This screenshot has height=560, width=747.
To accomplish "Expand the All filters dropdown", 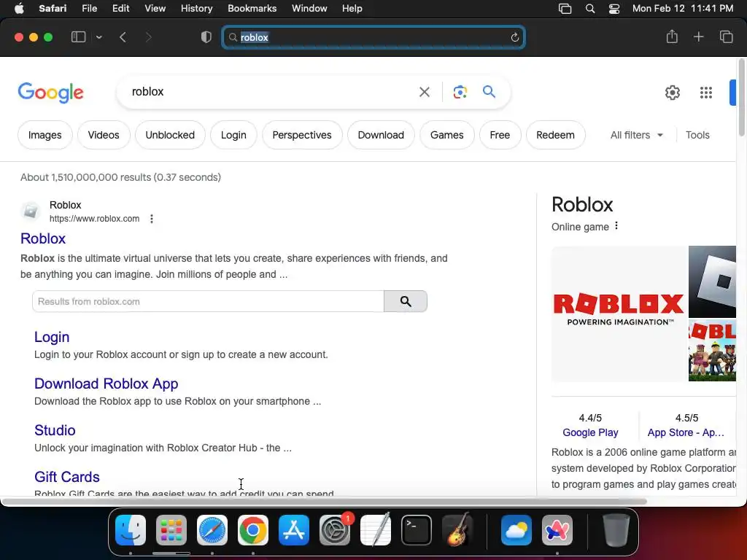I will (637, 135).
